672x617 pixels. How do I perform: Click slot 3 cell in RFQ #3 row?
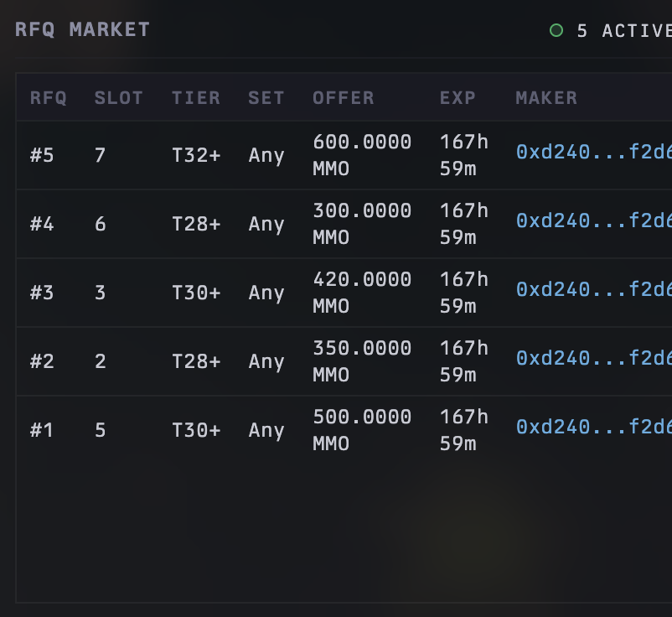(101, 293)
